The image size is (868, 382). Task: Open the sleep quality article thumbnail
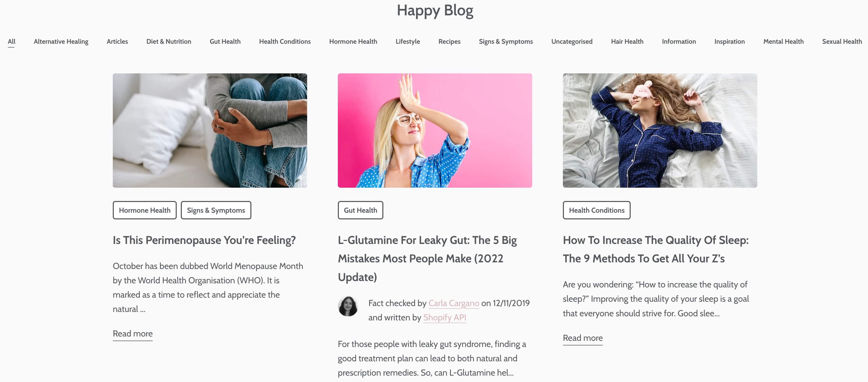pos(660,130)
